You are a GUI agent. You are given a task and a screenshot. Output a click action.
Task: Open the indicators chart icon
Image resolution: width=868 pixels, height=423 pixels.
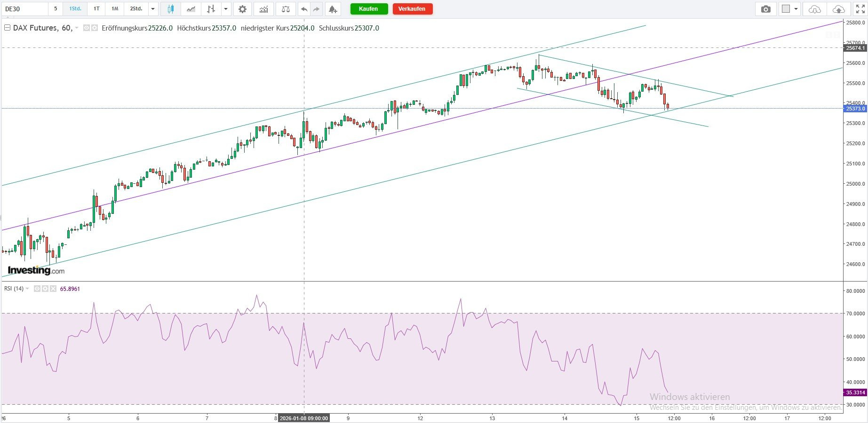click(264, 9)
